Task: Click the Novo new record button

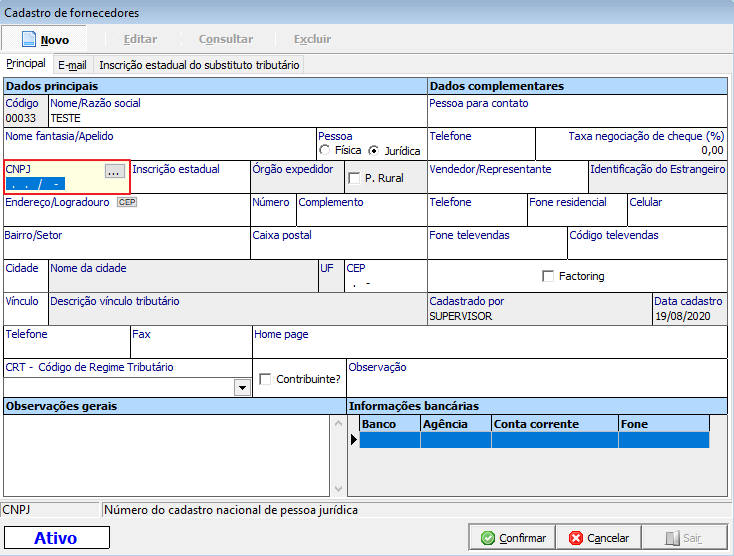Action: (46, 39)
